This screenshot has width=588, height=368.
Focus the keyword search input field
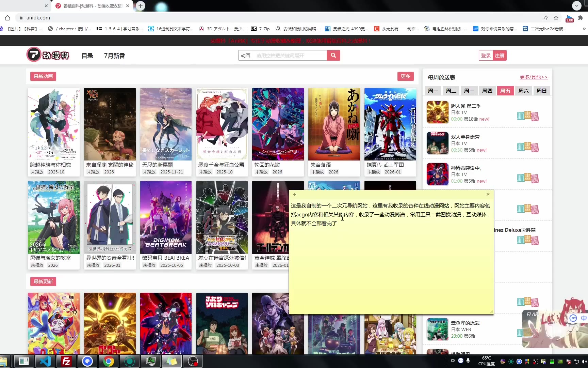click(290, 56)
